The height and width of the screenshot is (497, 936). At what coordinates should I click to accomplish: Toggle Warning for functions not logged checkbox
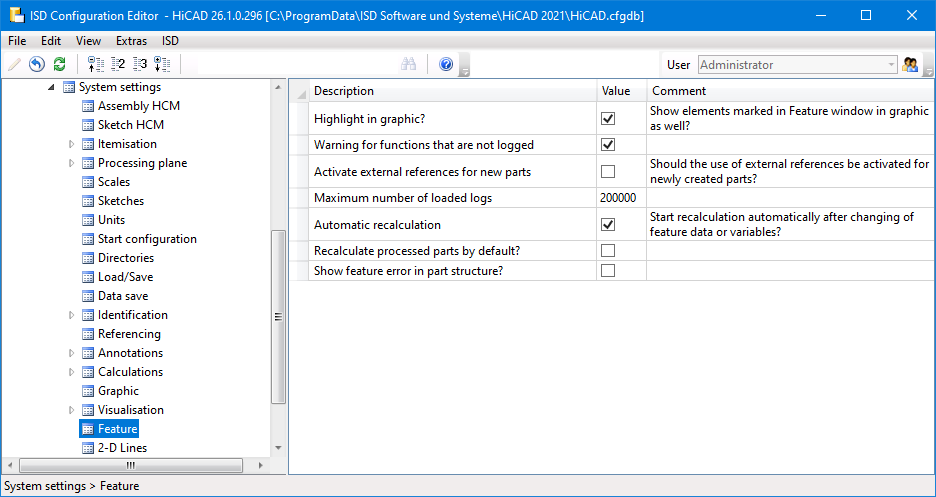[x=608, y=145]
